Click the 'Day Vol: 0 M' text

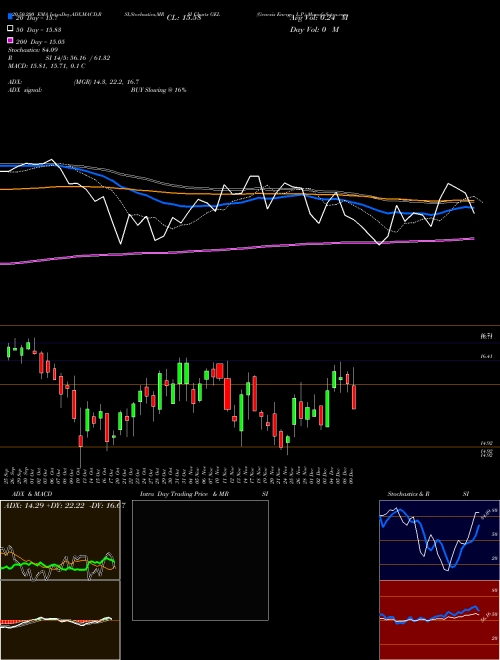(314, 29)
